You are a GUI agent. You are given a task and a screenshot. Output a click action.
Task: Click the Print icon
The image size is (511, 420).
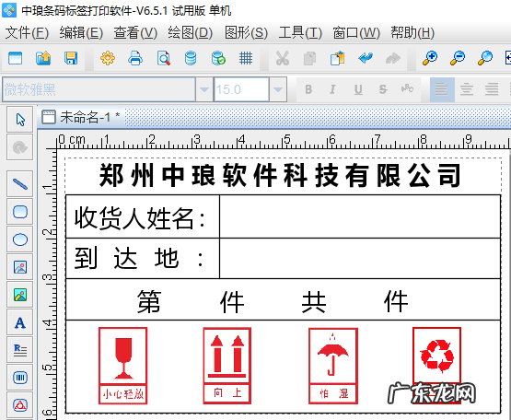coord(135,58)
